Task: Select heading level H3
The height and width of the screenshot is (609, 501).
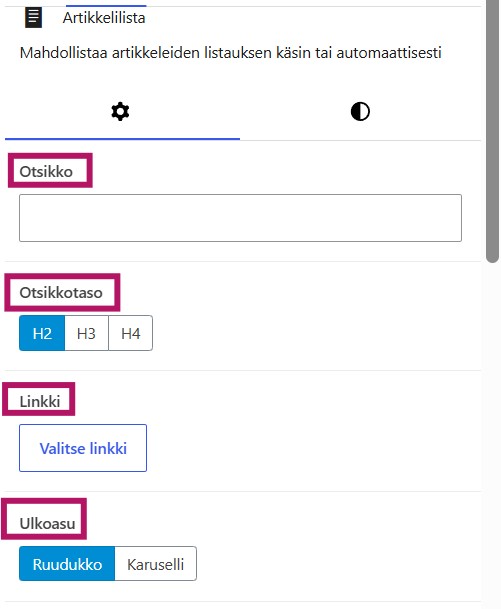Action: 86,333
